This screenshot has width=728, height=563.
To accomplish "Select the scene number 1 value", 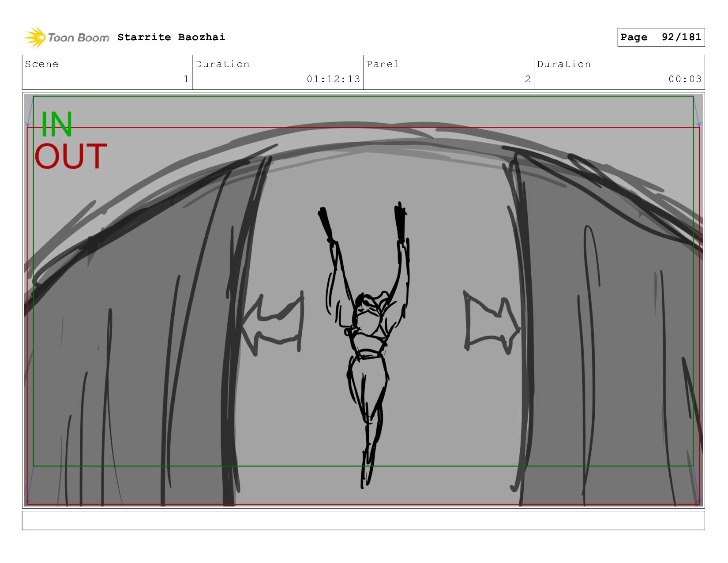I will click(186, 79).
